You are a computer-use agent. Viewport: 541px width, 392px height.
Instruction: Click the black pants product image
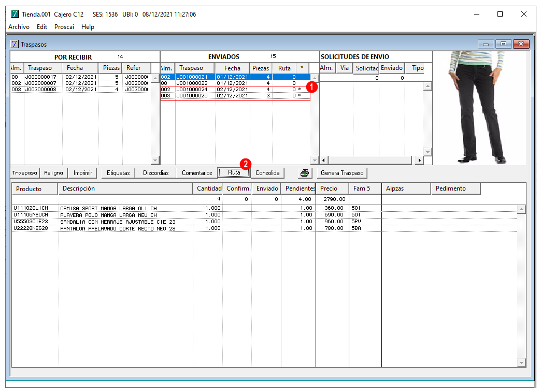pyautogui.click(x=479, y=108)
